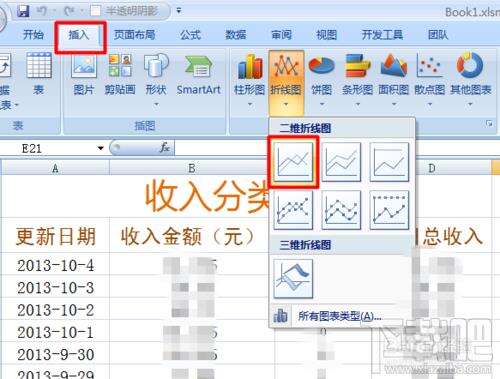The width and height of the screenshot is (500, 379).
Task: Select column A header
Action: (55, 168)
